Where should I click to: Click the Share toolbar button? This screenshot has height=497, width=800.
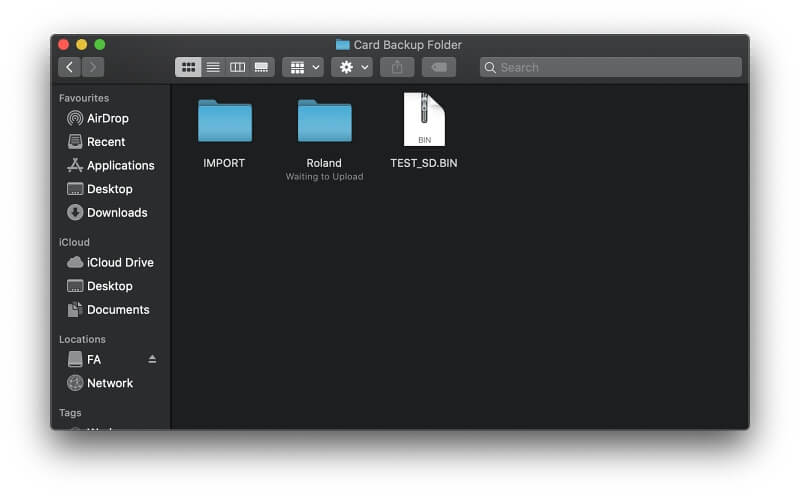pyautogui.click(x=397, y=67)
